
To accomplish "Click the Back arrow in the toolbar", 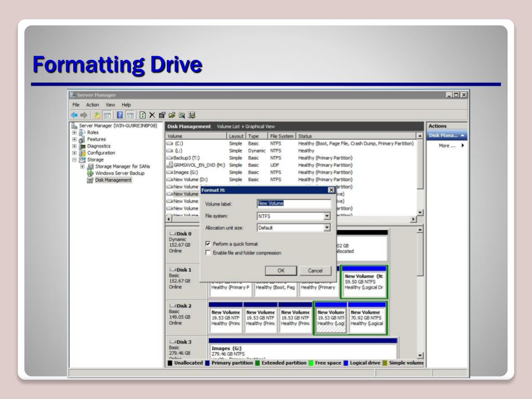I will click(x=74, y=115).
